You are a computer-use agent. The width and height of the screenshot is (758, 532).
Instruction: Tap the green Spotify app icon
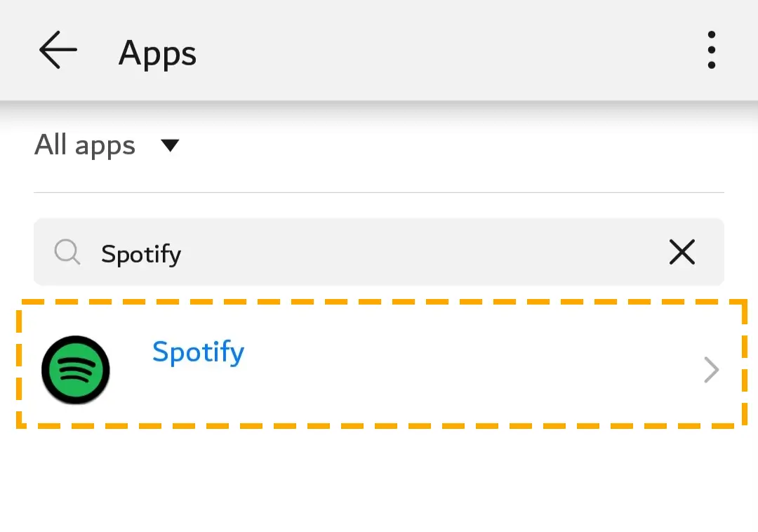tap(75, 370)
